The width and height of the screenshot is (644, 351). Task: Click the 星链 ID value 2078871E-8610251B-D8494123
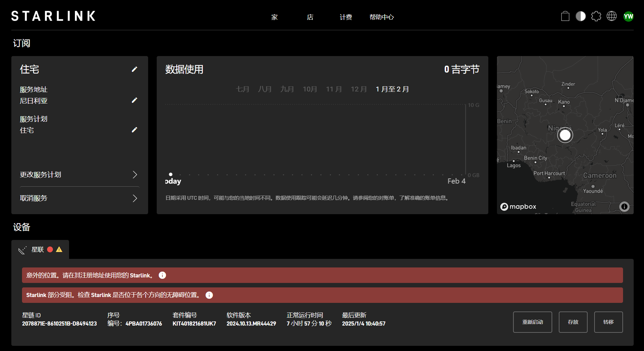tap(59, 324)
